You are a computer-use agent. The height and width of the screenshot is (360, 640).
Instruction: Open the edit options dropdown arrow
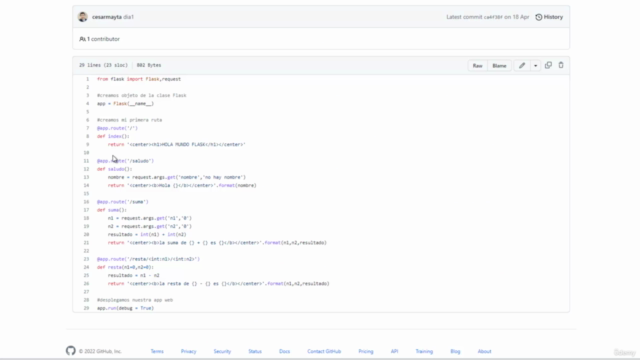pyautogui.click(x=536, y=66)
